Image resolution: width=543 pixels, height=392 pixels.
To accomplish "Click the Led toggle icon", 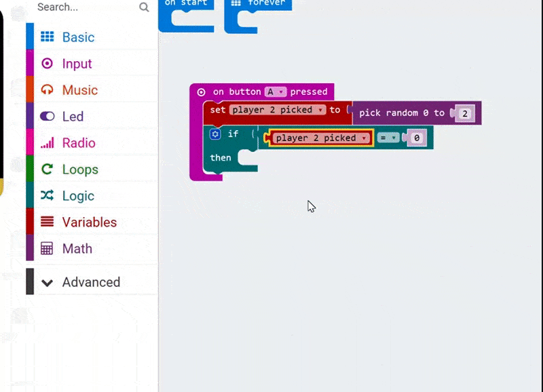I will tap(47, 117).
